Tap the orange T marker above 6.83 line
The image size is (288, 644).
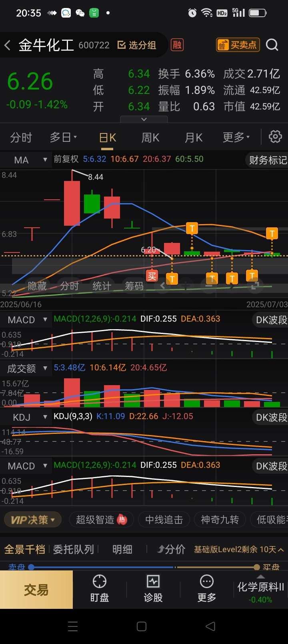(192, 229)
